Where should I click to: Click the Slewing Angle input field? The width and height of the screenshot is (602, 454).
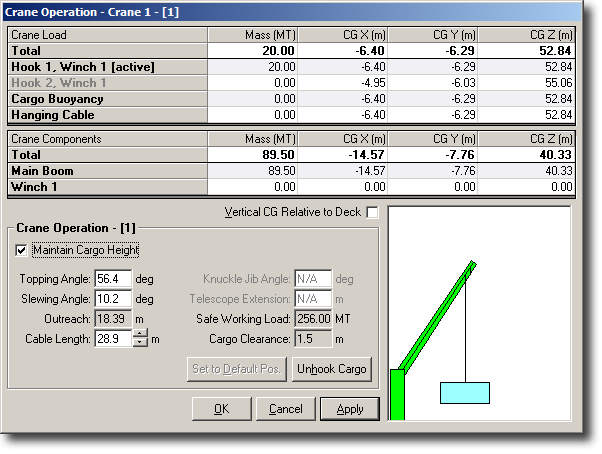point(113,299)
